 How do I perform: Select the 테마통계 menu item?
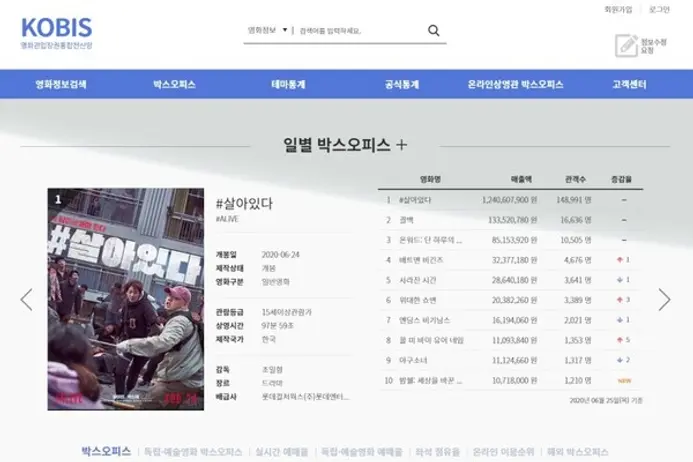coord(291,84)
